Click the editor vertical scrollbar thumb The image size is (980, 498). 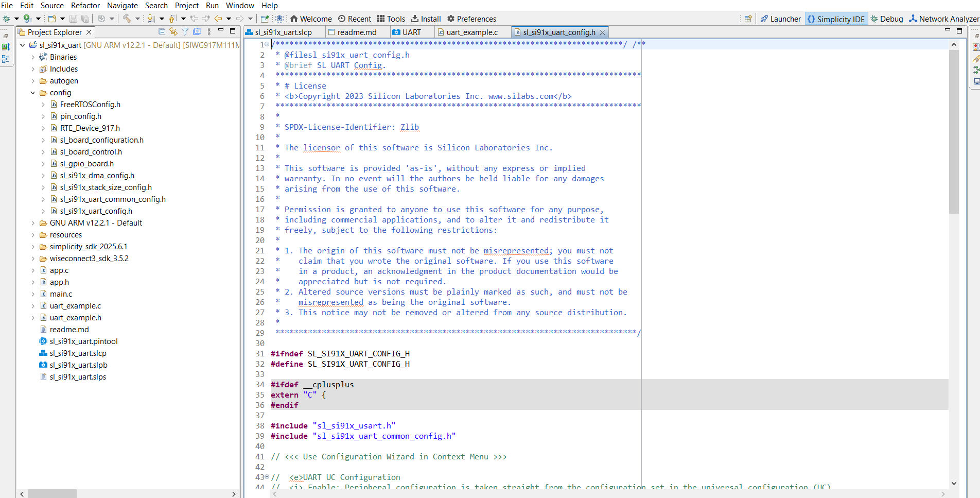(x=954, y=131)
